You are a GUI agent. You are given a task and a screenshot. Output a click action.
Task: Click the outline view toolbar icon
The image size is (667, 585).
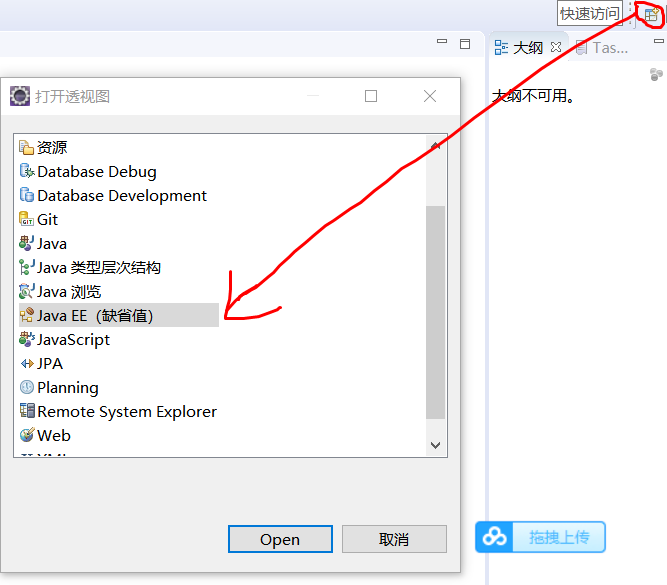pyautogui.click(x=656, y=74)
